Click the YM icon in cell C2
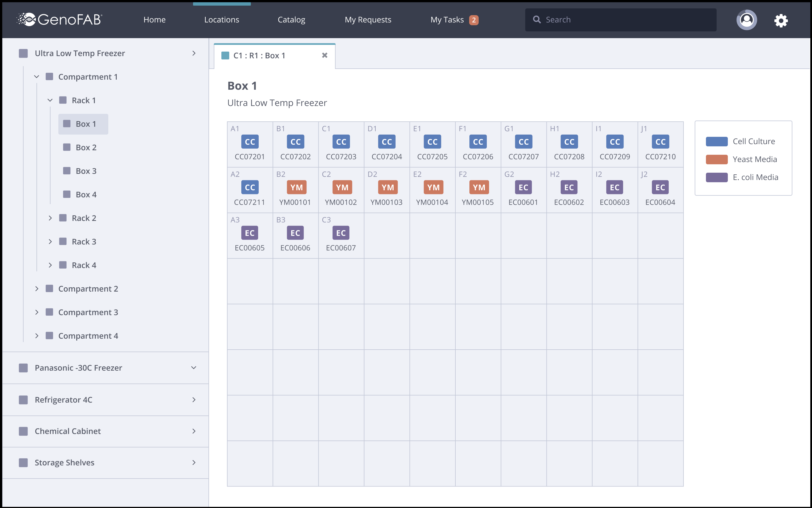812x508 pixels. 342,188
